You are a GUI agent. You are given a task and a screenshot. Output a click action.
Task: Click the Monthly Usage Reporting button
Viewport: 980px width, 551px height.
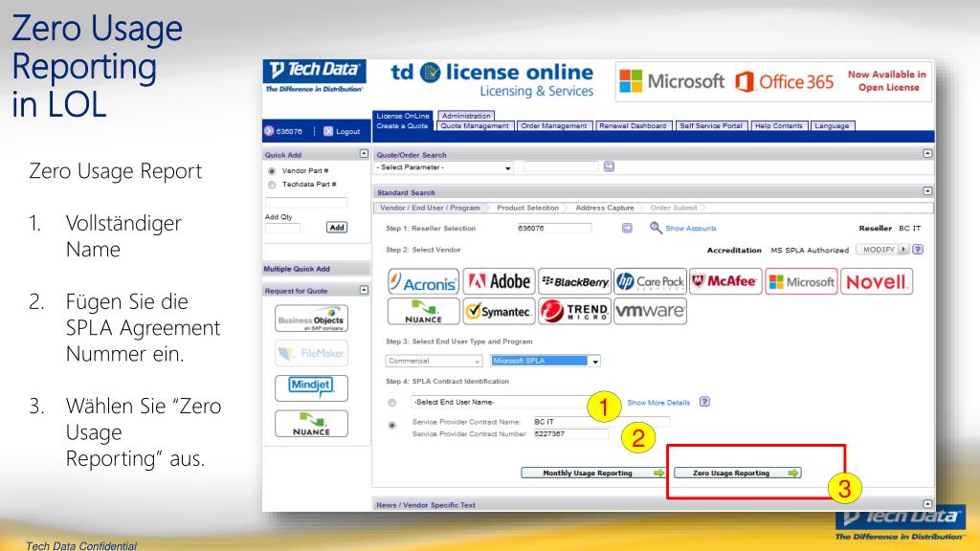pyautogui.click(x=593, y=473)
